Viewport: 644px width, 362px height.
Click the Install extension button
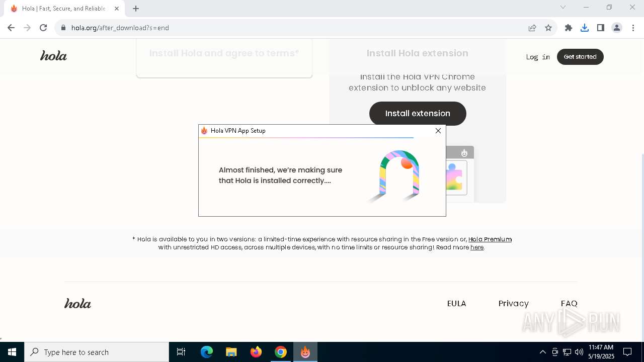click(x=418, y=114)
